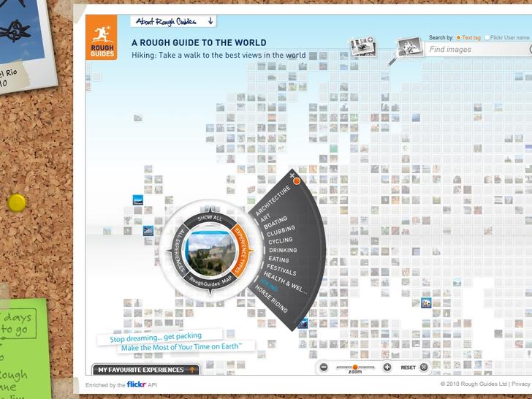Click the flickr logo link

point(137,384)
